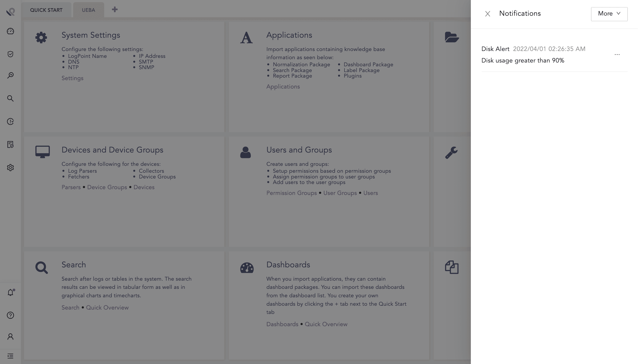Open the Settings link under System Settings
This screenshot has height=364, width=638.
coord(72,78)
